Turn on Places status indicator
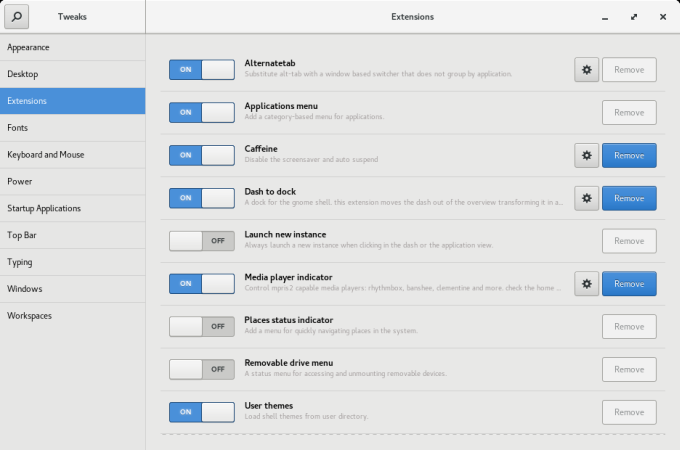Viewport: 680px width, 450px height. coord(201,327)
